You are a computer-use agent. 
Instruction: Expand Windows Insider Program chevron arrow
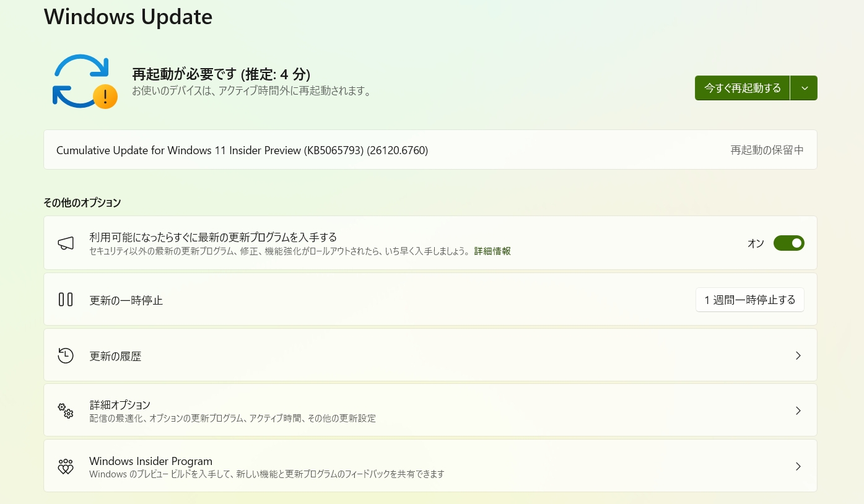(x=798, y=466)
